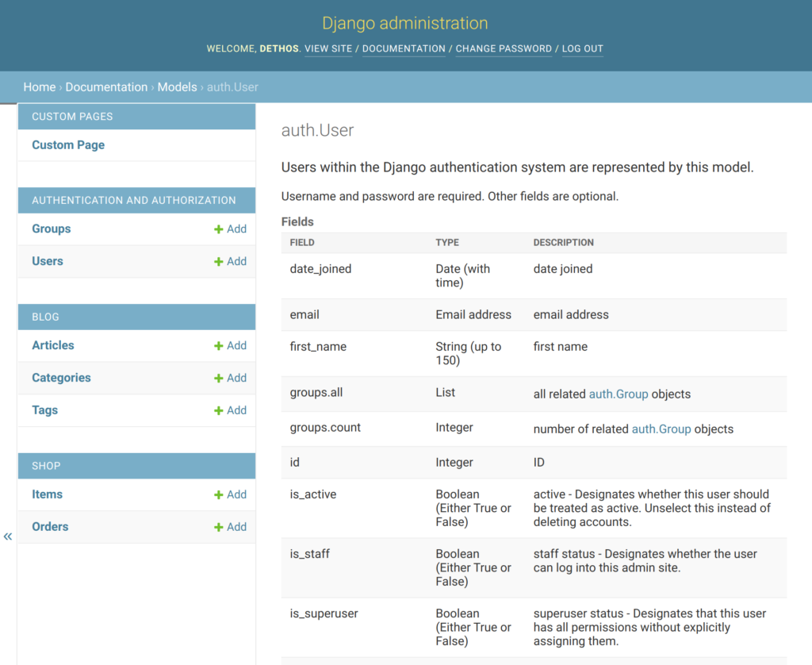This screenshot has height=665, width=812.
Task: Open the Shop app section header
Action: click(46, 466)
